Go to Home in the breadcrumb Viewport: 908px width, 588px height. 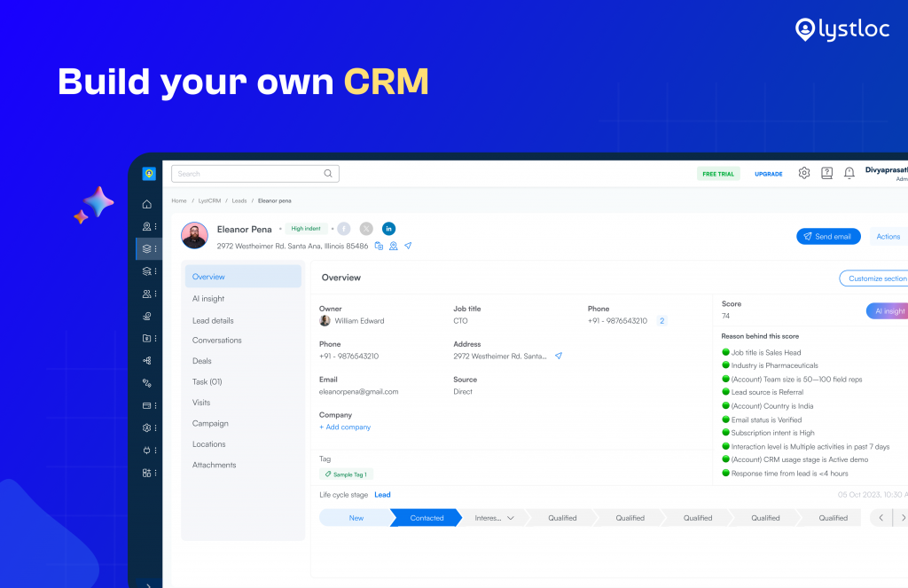click(179, 201)
